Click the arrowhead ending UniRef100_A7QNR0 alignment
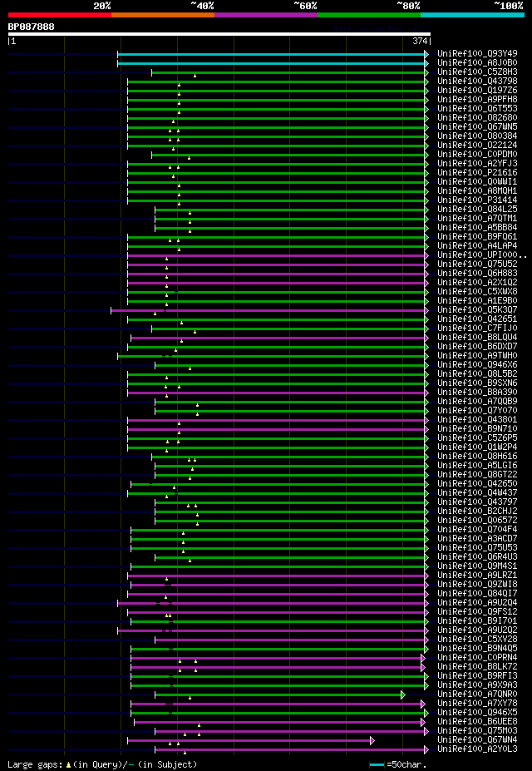Image resolution: width=532 pixels, height=771 pixels. coord(403,694)
